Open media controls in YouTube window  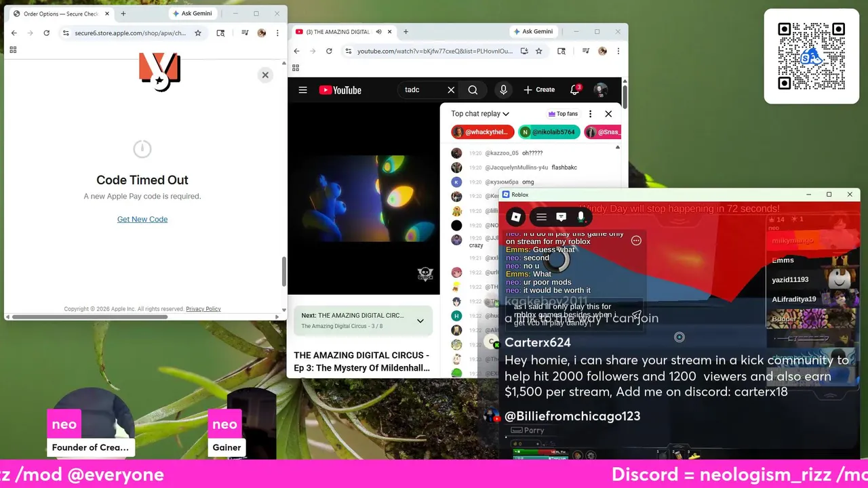(x=585, y=51)
